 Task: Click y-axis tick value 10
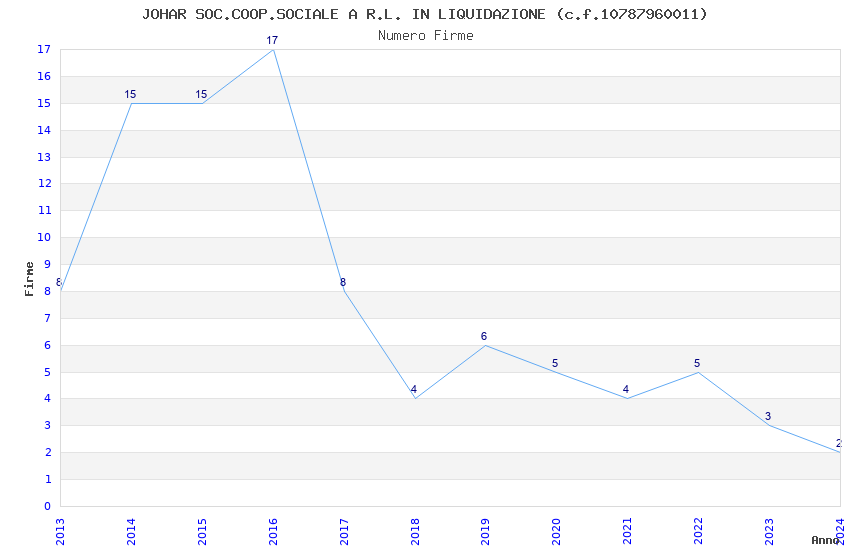[x=44, y=237]
